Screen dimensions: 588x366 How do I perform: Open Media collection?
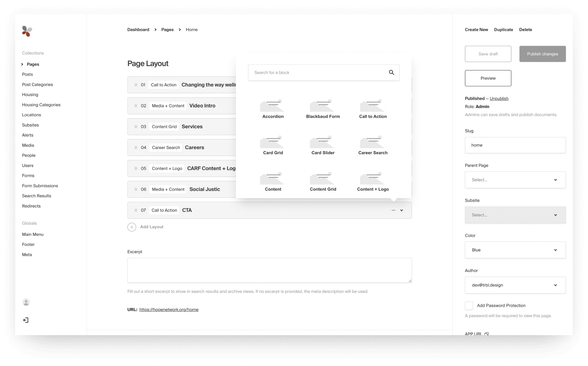pyautogui.click(x=28, y=145)
